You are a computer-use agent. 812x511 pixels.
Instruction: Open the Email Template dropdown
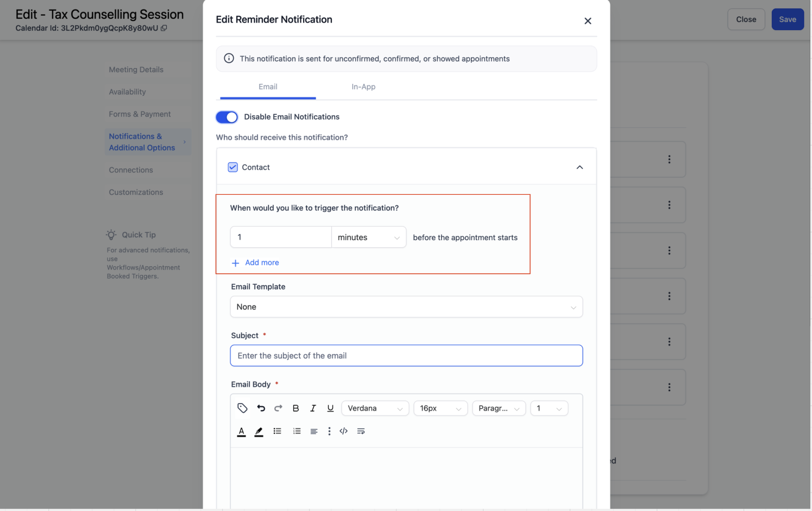[x=406, y=307]
